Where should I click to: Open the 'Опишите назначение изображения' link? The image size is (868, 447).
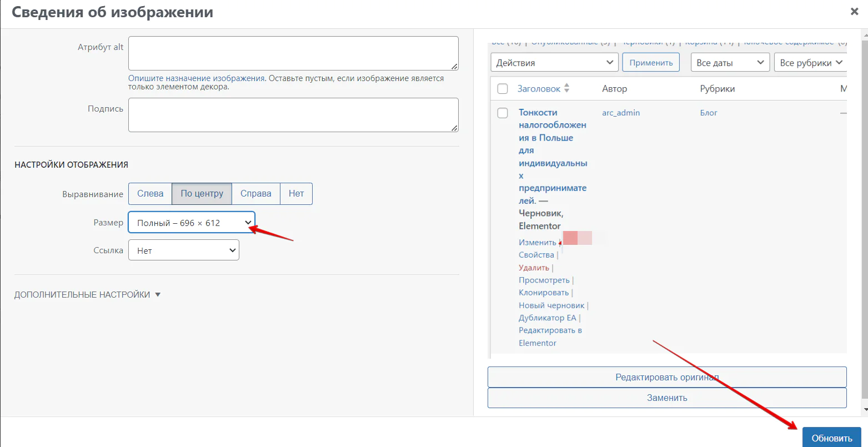(x=196, y=78)
